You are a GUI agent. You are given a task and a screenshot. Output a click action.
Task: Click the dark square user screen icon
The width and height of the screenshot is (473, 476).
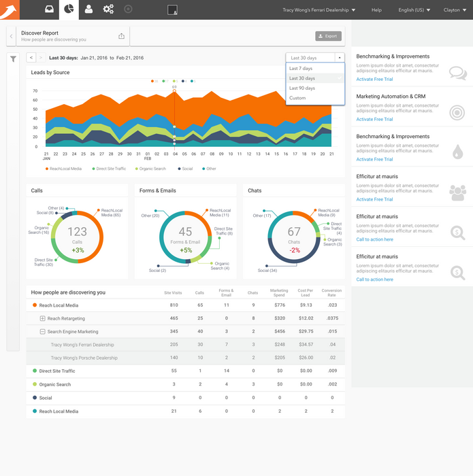tap(173, 10)
